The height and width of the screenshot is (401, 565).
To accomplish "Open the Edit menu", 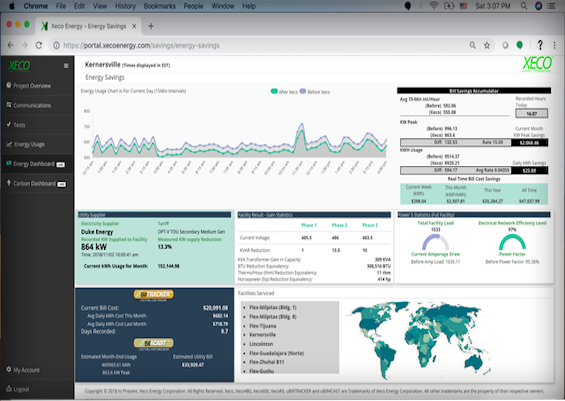I will (x=79, y=6).
